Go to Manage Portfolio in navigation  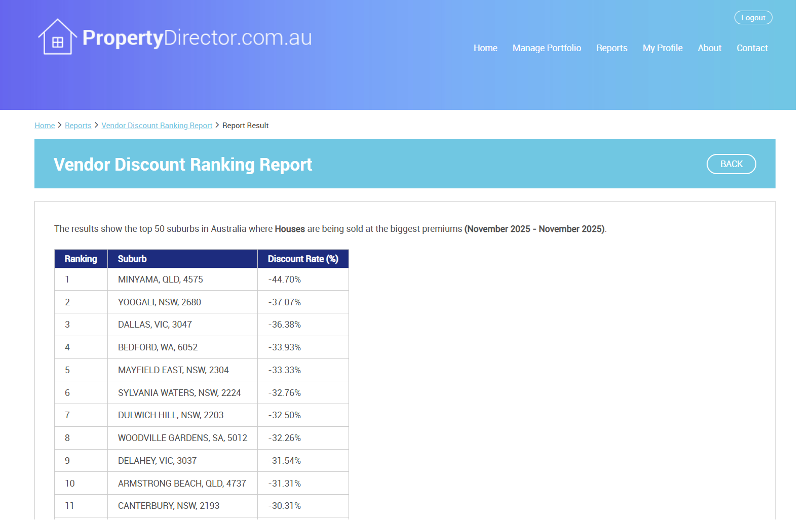(x=546, y=48)
